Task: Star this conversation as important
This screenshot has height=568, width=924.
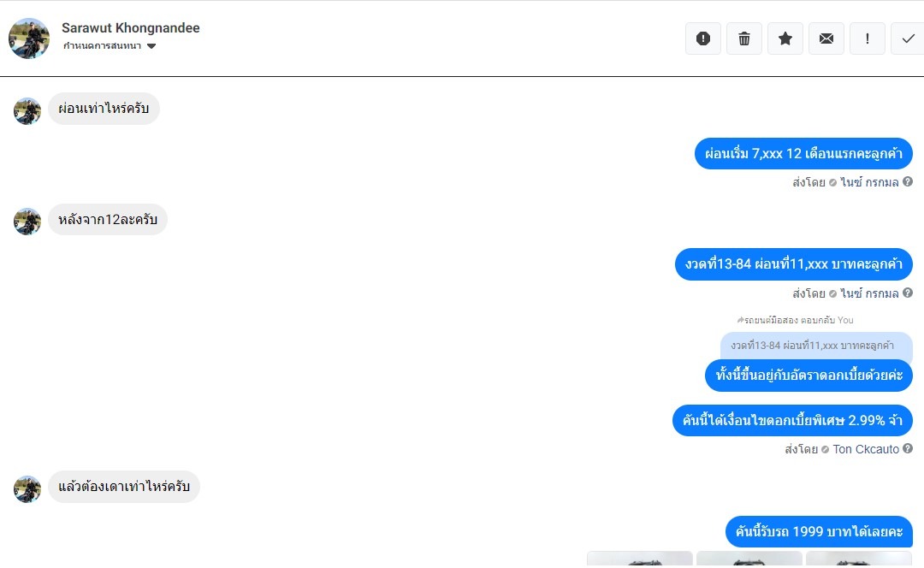Action: point(785,38)
